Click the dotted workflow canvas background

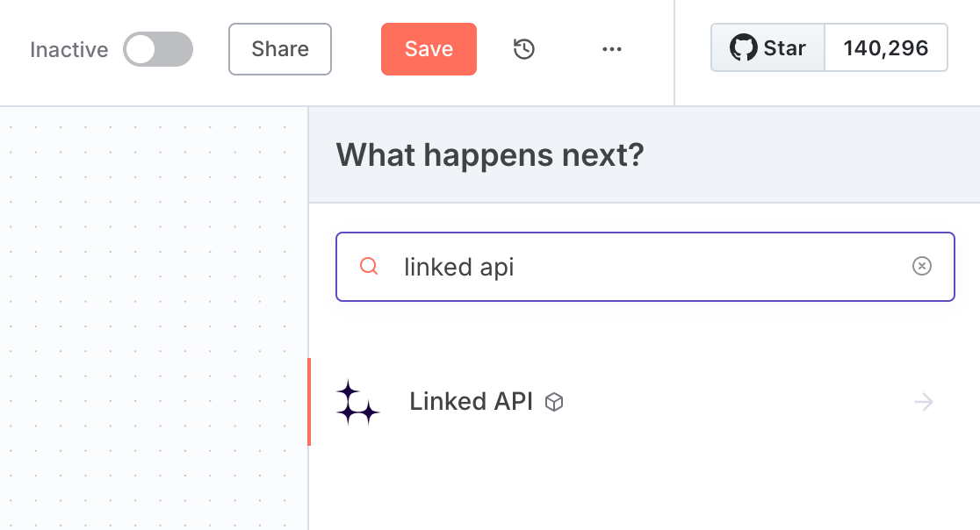(153, 319)
